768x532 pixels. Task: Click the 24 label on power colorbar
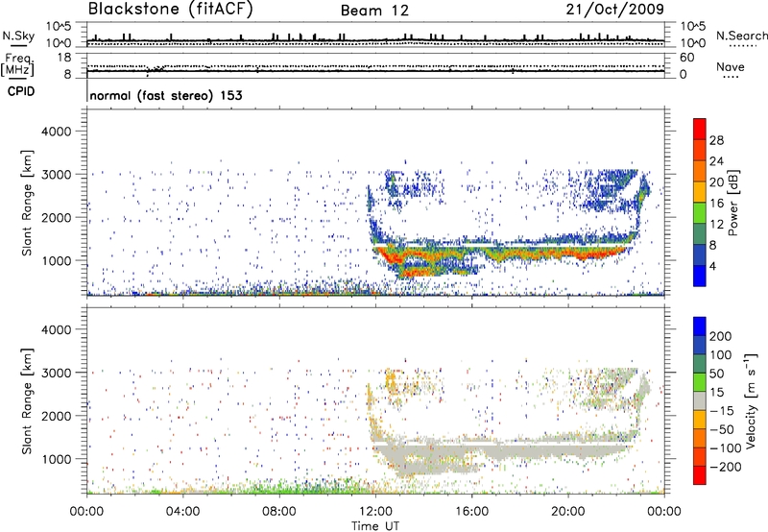pyautogui.click(x=716, y=161)
